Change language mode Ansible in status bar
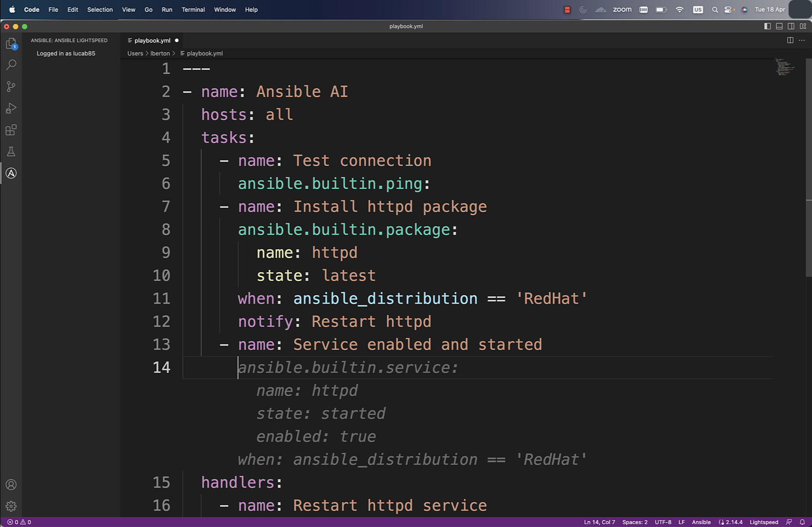 coord(701,522)
